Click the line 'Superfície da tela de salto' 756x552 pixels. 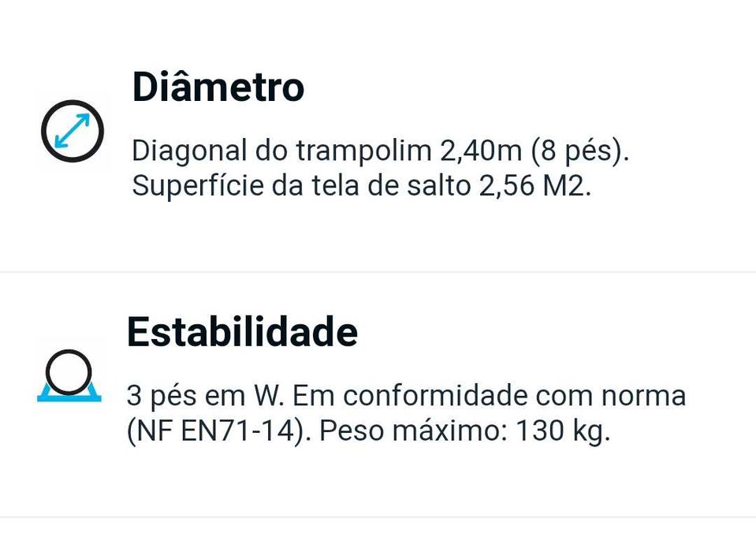pyautogui.click(x=301, y=185)
